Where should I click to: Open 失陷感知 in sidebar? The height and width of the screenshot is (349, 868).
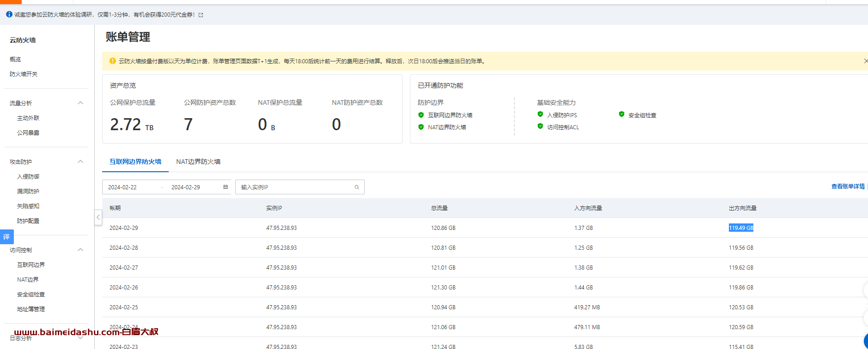(x=28, y=206)
